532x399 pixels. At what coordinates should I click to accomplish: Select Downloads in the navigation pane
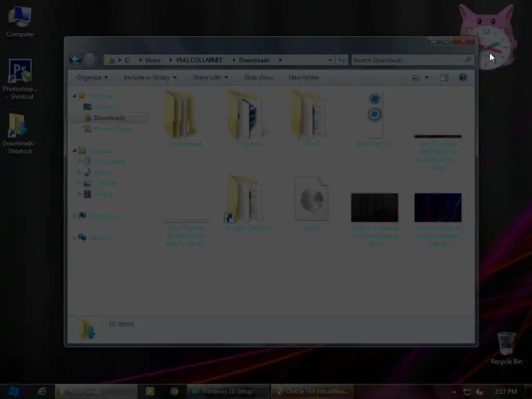[x=109, y=118]
